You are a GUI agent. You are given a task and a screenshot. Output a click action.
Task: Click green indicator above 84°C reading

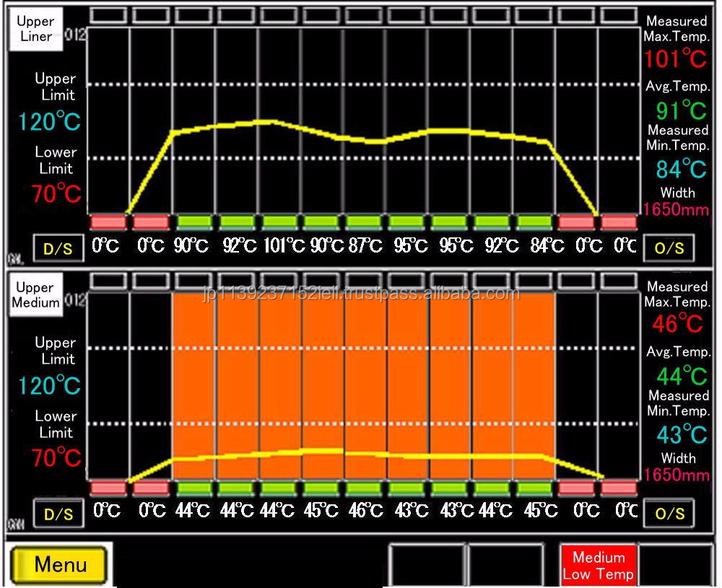click(x=534, y=221)
